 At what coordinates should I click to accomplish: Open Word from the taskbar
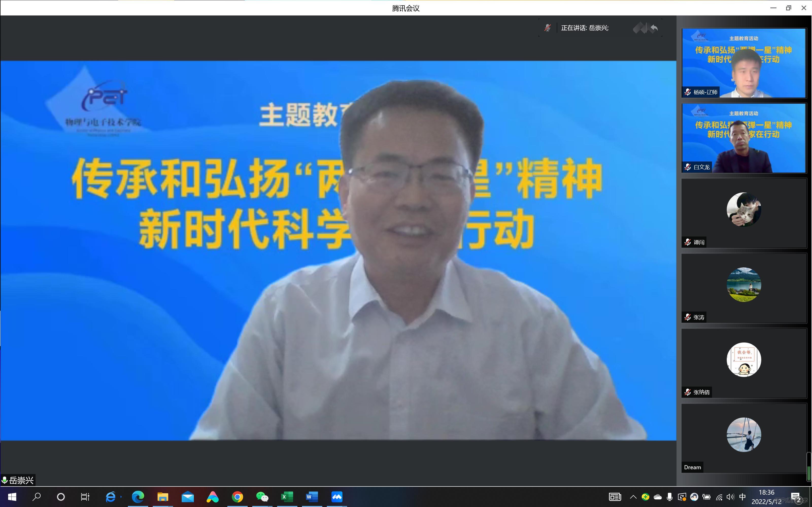tap(312, 497)
